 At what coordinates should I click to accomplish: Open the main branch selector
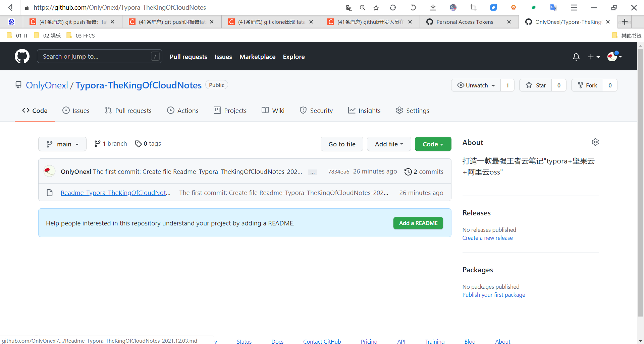point(62,144)
